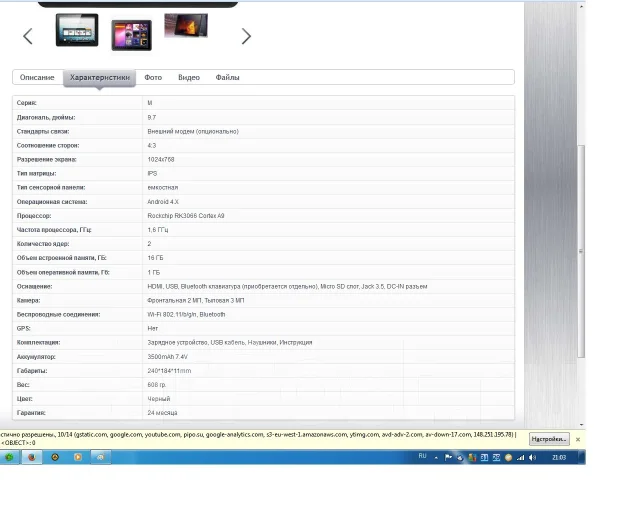Open the third angled tablet thumbnail
640x512 pixels.
pos(186,25)
